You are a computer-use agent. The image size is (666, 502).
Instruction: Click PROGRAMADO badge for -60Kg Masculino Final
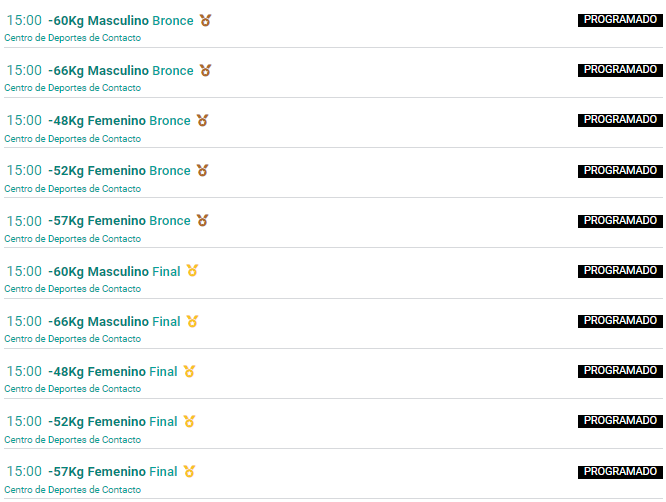(620, 271)
